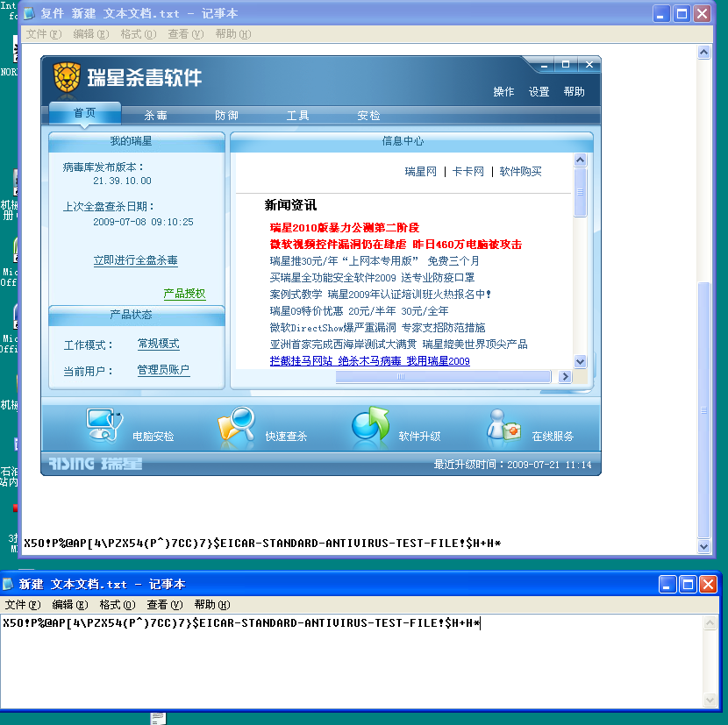Open 帮助 menu in 复件 notepad window
The height and width of the screenshot is (725, 728).
pos(233,34)
